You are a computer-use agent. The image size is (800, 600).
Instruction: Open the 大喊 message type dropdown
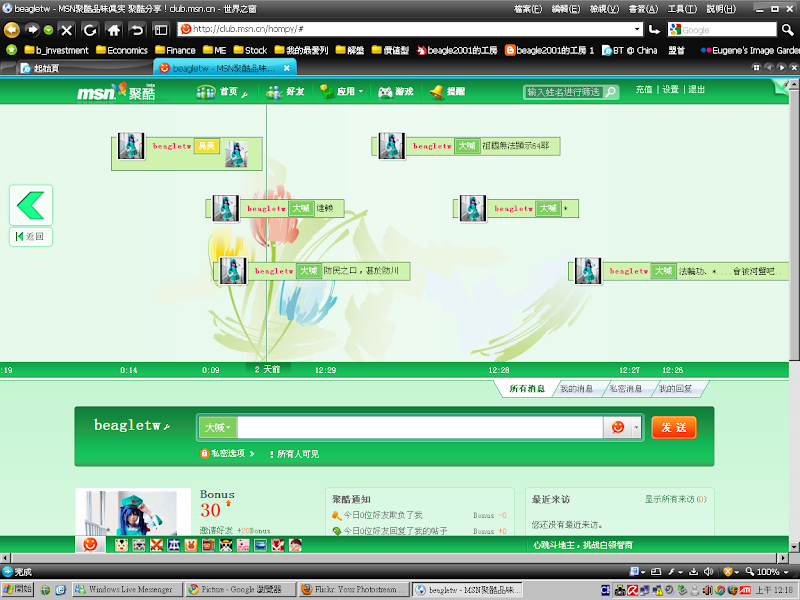click(x=217, y=428)
